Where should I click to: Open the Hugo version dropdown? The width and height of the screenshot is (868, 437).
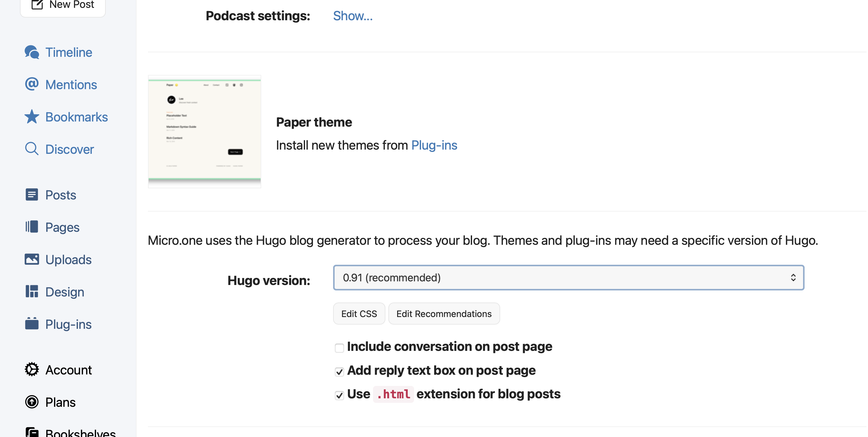[x=568, y=277]
